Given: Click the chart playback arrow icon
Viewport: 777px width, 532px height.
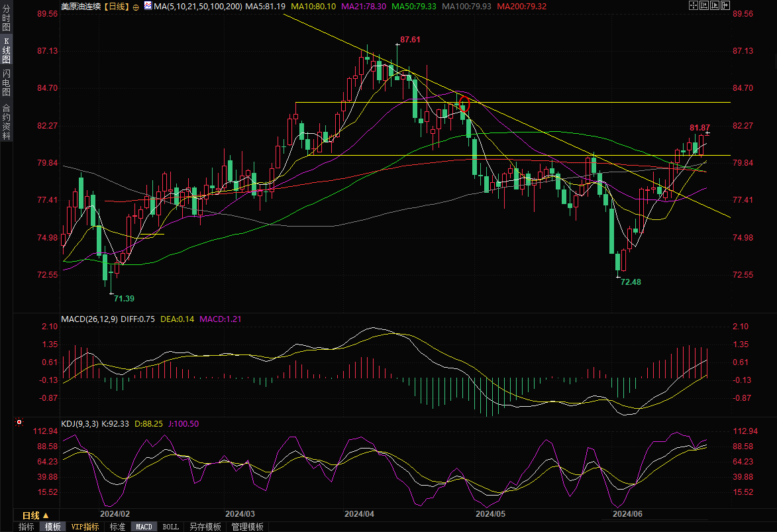Looking at the screenshot, I should [715, 5].
